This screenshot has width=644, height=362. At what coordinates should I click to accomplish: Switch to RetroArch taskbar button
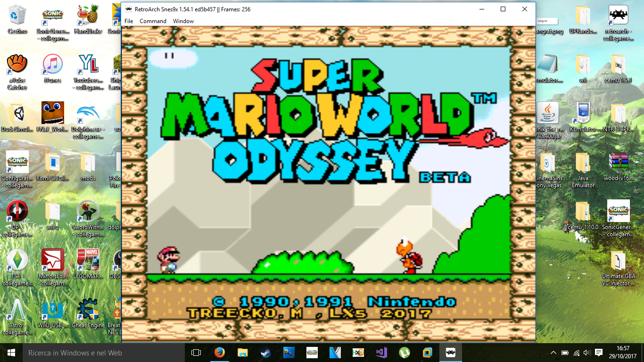[450, 353]
